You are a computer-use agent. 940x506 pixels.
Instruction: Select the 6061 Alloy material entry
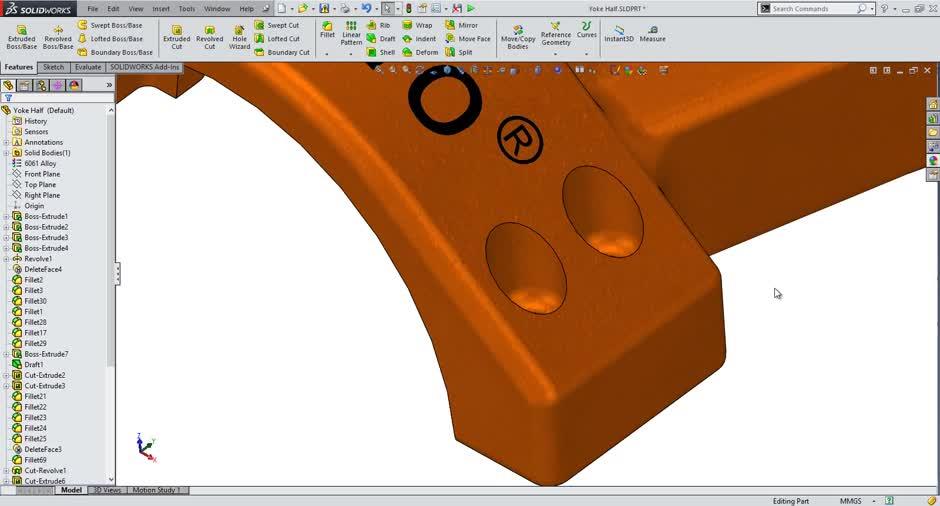(40, 163)
